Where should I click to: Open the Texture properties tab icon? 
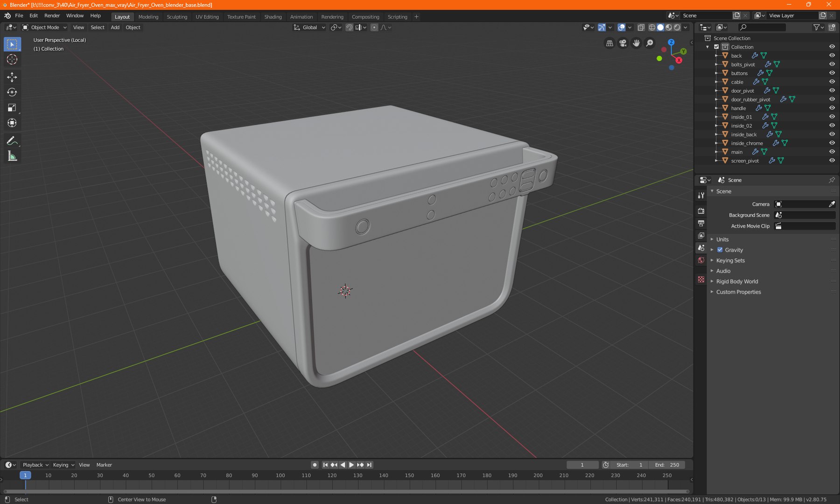701,279
